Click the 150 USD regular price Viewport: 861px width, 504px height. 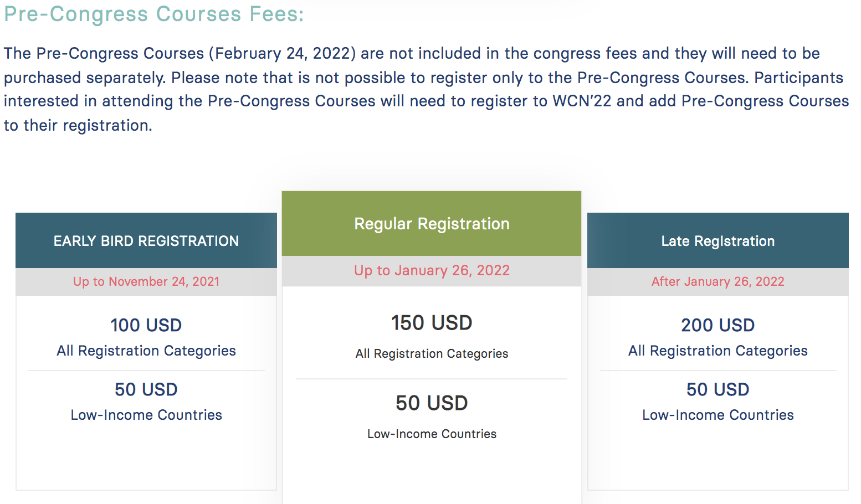coord(432,323)
